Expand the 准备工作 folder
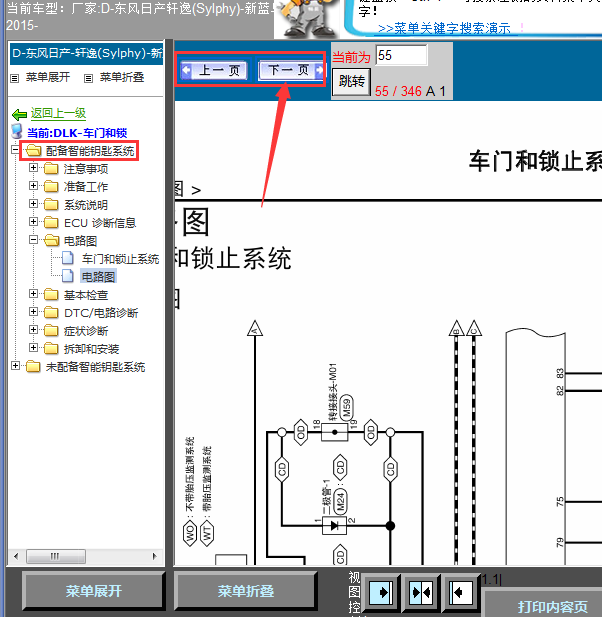Screen dimensions: 602x617 pyautogui.click(x=33, y=186)
